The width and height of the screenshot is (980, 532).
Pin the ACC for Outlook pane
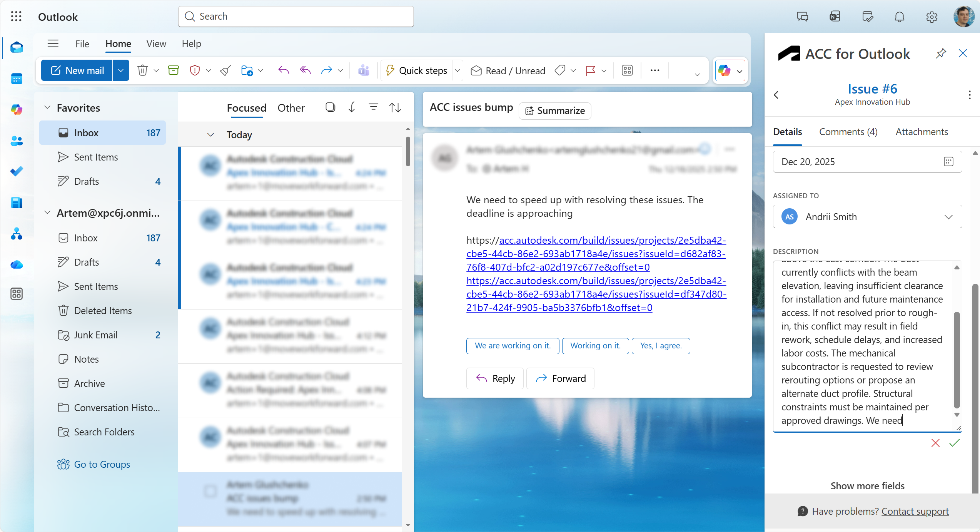941,53
